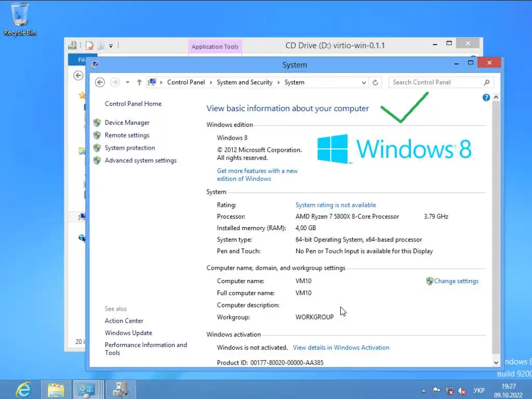This screenshot has width=532, height=399.
Task: Open File Explorer from taskbar
Action: [x=56, y=390]
